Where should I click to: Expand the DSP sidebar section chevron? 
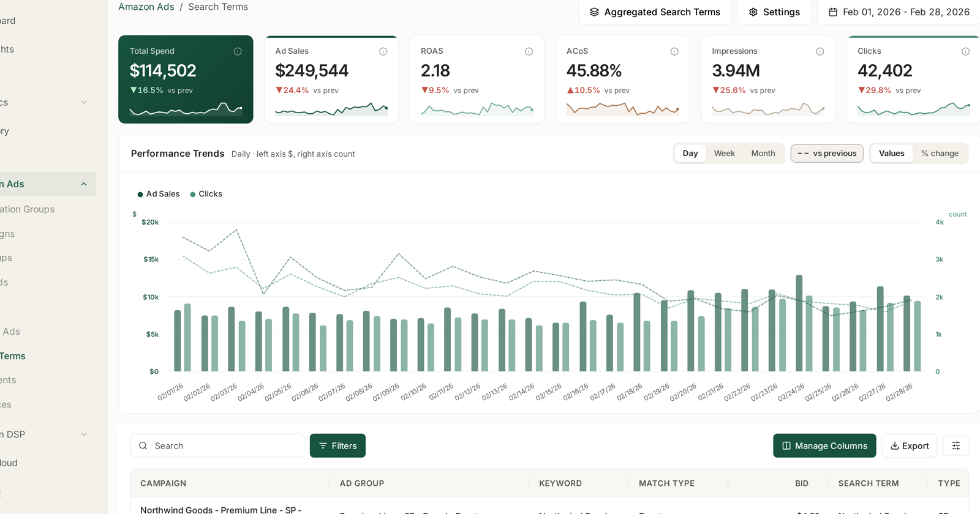[84, 434]
